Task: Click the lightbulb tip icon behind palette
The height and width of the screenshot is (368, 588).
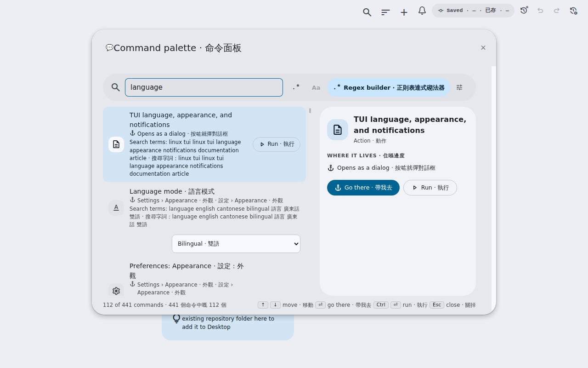Action: click(x=176, y=318)
